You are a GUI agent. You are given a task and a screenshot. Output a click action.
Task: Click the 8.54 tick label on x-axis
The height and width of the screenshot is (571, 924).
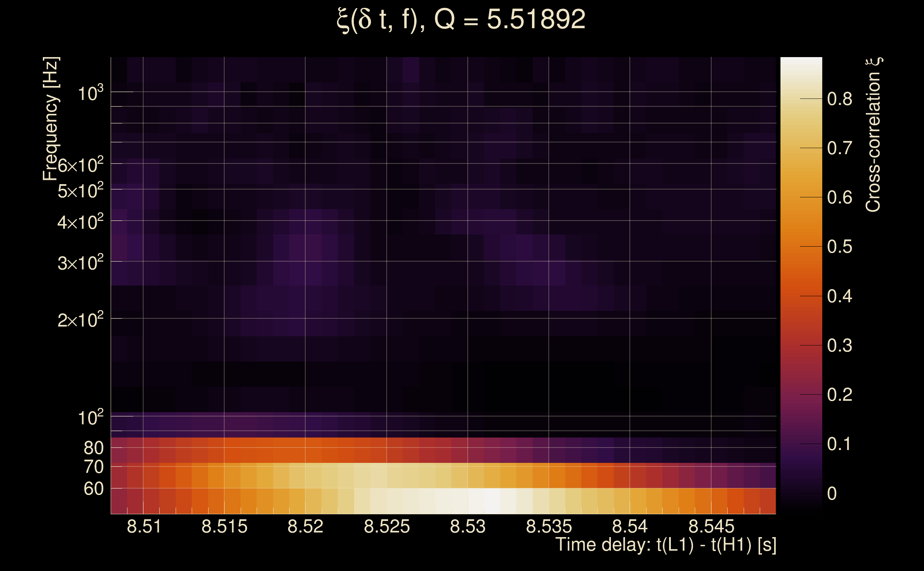630,526
